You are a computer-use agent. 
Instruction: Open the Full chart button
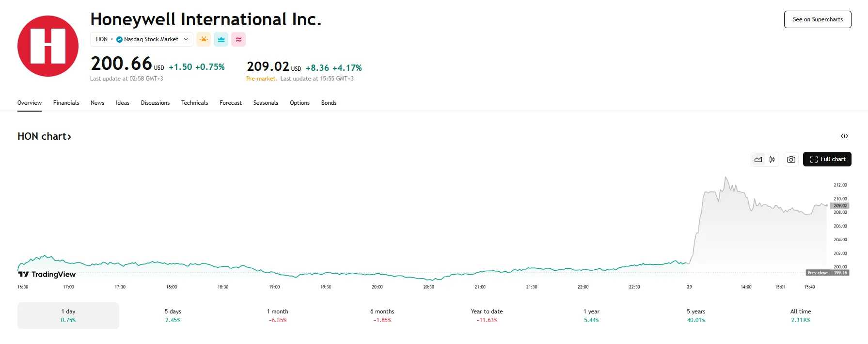(x=827, y=159)
